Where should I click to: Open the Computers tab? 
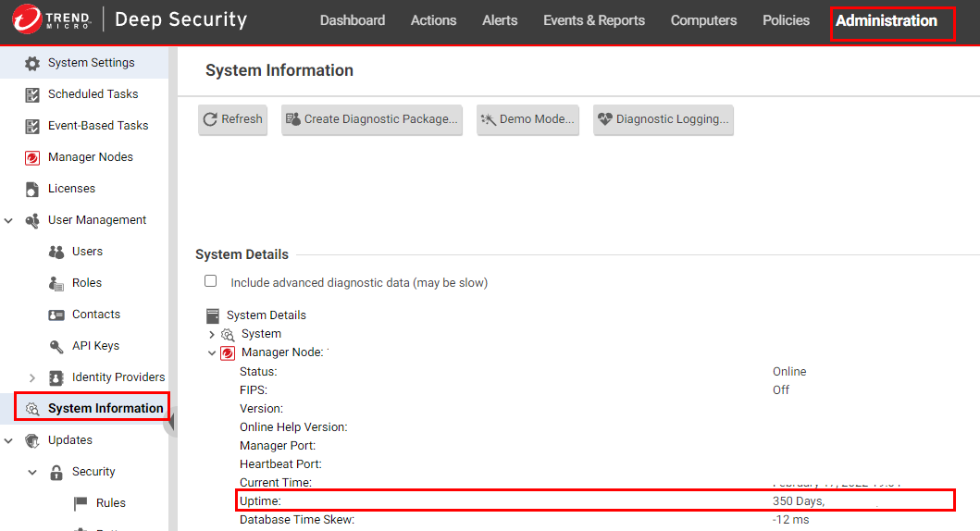[x=703, y=20]
